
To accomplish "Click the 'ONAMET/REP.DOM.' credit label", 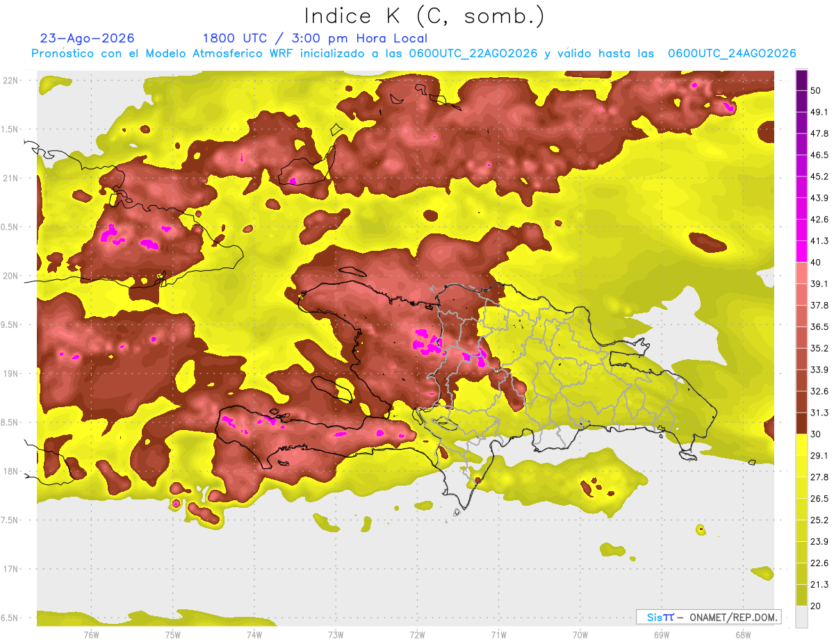I will click(733, 617).
